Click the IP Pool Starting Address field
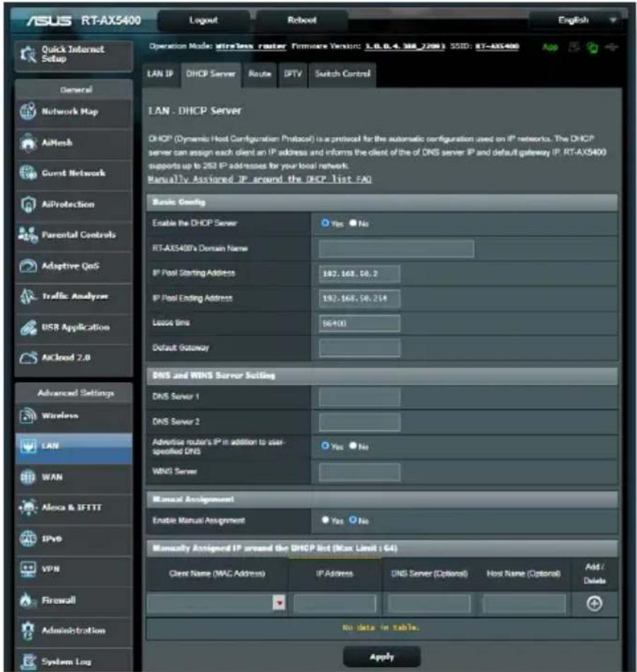Screen dimensions: 637x672 point(359,274)
